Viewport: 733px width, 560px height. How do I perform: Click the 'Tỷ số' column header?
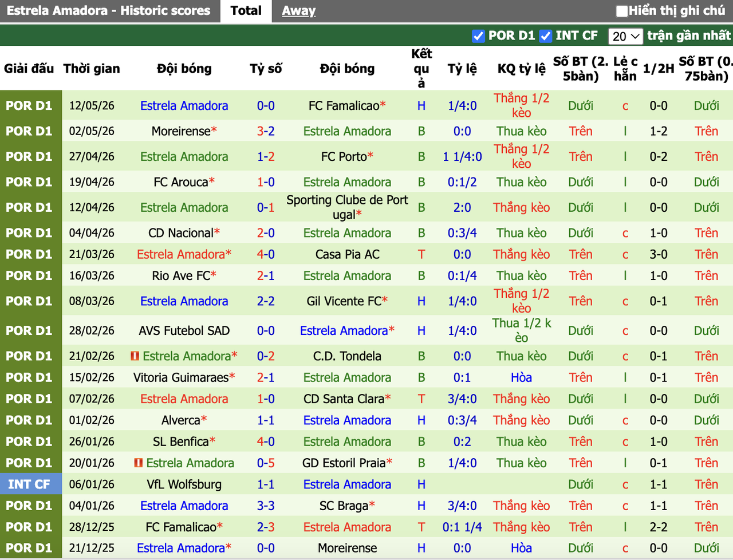click(266, 69)
